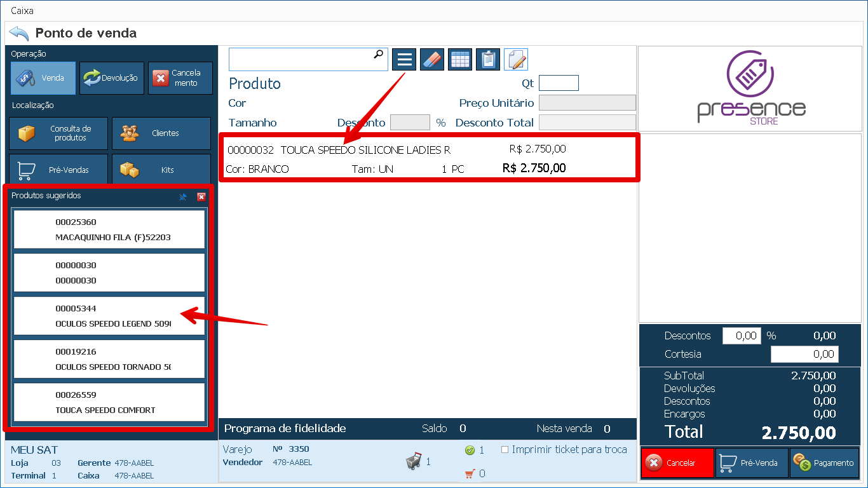Proceed to Pagamento
This screenshot has height=488, width=868.
825,463
